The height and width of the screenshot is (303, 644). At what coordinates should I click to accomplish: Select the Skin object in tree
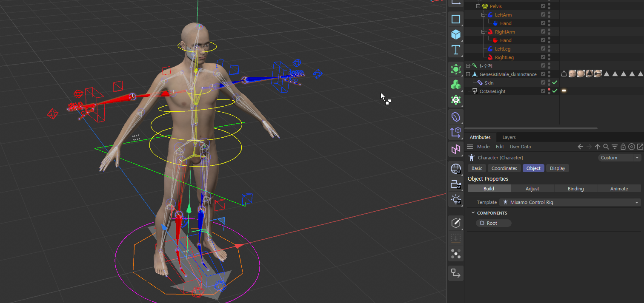[x=489, y=83]
